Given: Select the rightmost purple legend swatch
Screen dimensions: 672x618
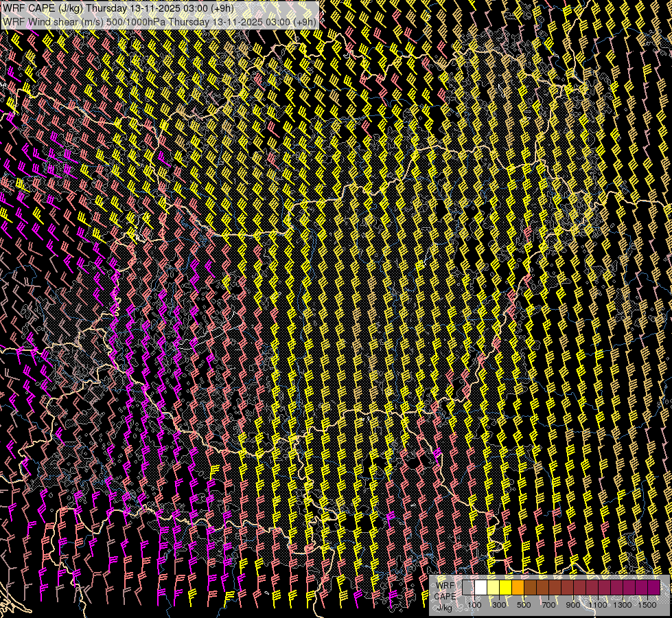Looking at the screenshot, I should pyautogui.click(x=653, y=587).
